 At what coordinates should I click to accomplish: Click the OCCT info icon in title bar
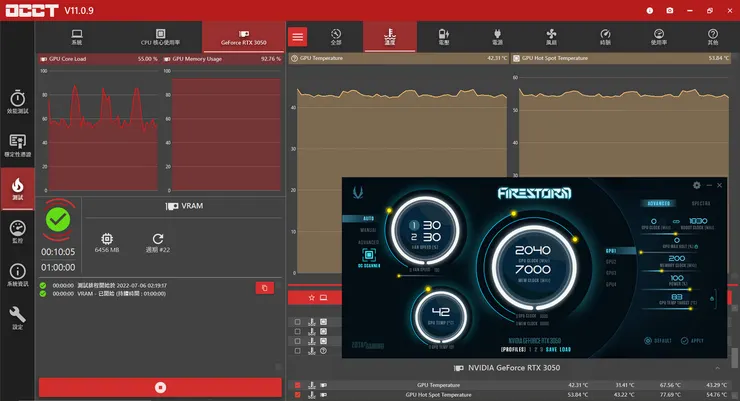(650, 10)
